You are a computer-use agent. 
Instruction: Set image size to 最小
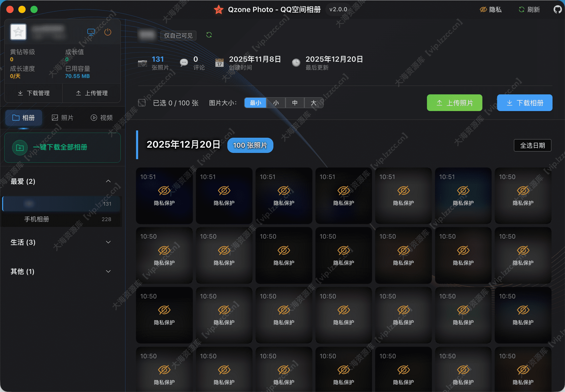(255, 103)
